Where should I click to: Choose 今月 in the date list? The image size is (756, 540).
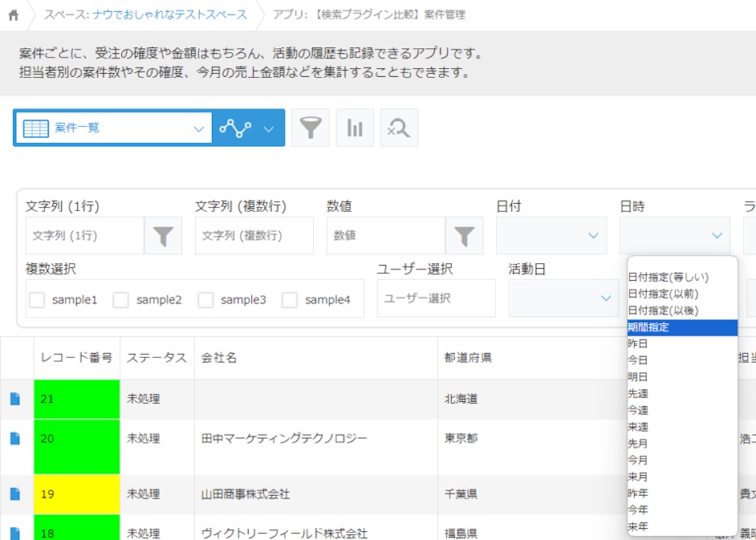[682, 460]
